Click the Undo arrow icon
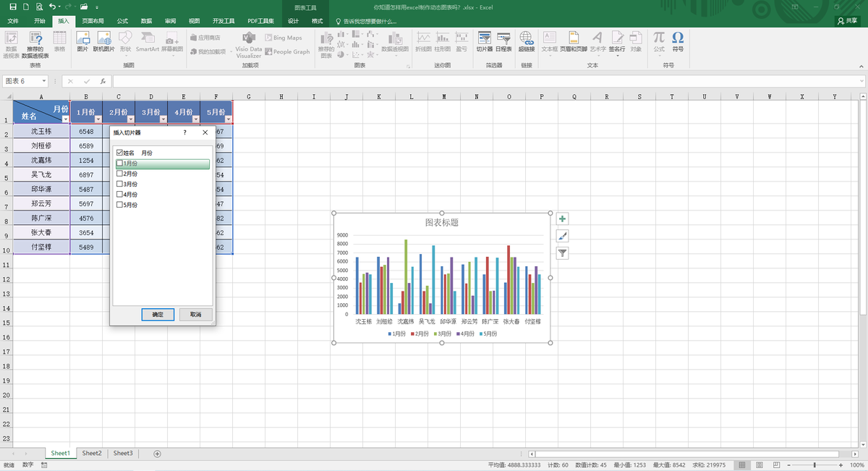The width and height of the screenshot is (868, 471). (x=53, y=7)
